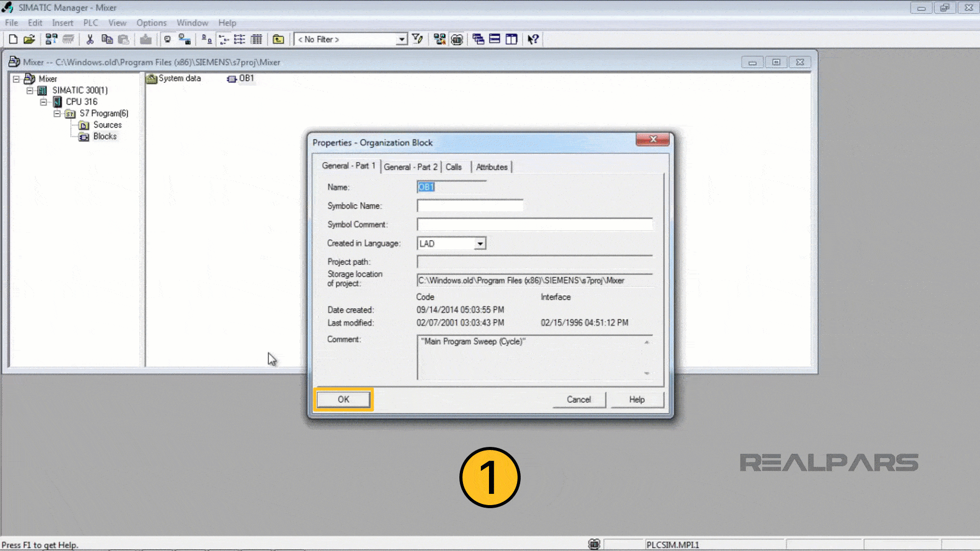
Task: Click inside the Symbolic Name field
Action: click(x=470, y=206)
